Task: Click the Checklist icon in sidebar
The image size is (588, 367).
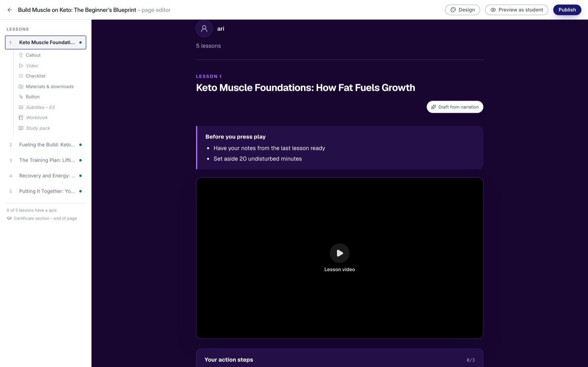Action: click(21, 76)
